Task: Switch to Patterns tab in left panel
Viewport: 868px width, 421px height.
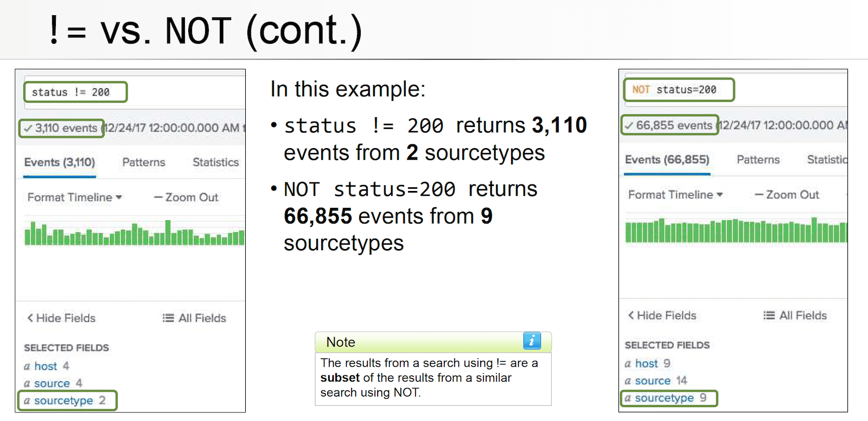Action: point(143,162)
